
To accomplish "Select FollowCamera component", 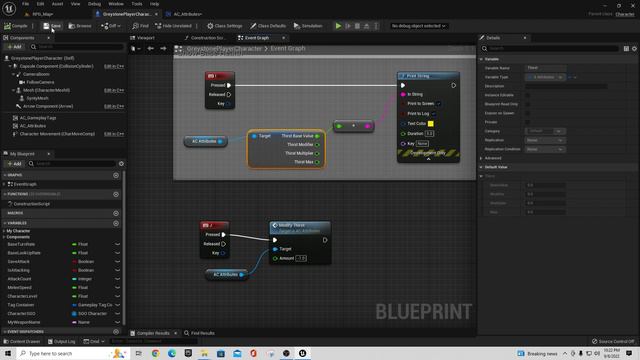I will [40, 82].
